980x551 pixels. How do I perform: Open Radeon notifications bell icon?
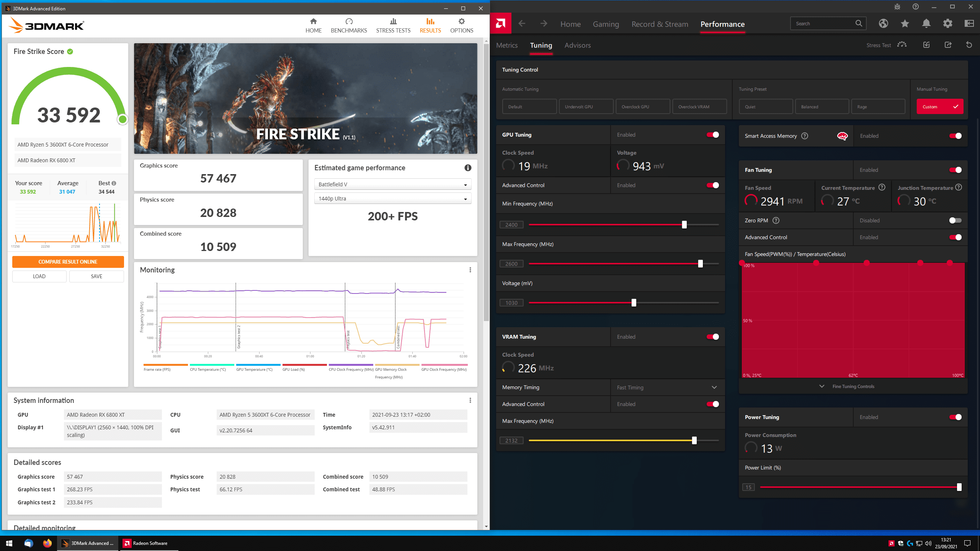click(926, 24)
